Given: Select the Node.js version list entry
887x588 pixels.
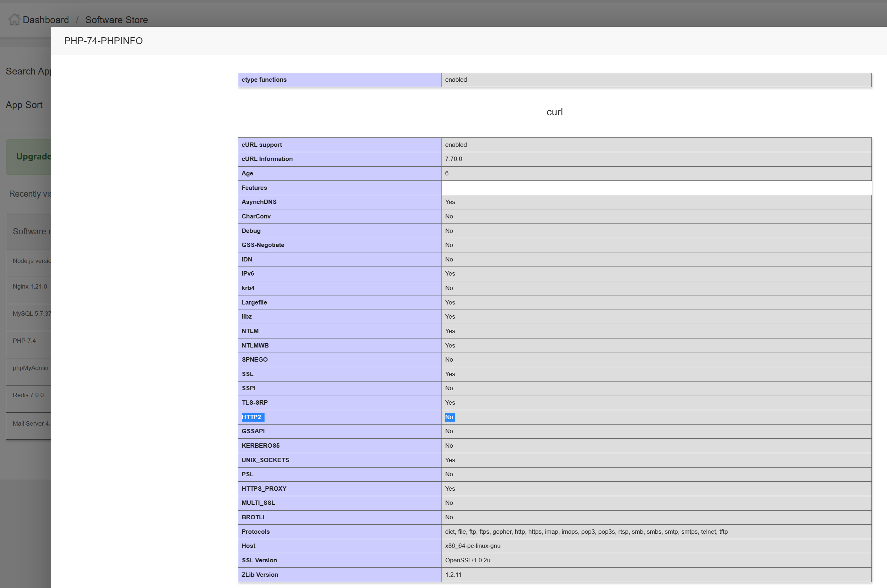Looking at the screenshot, I should point(31,260).
